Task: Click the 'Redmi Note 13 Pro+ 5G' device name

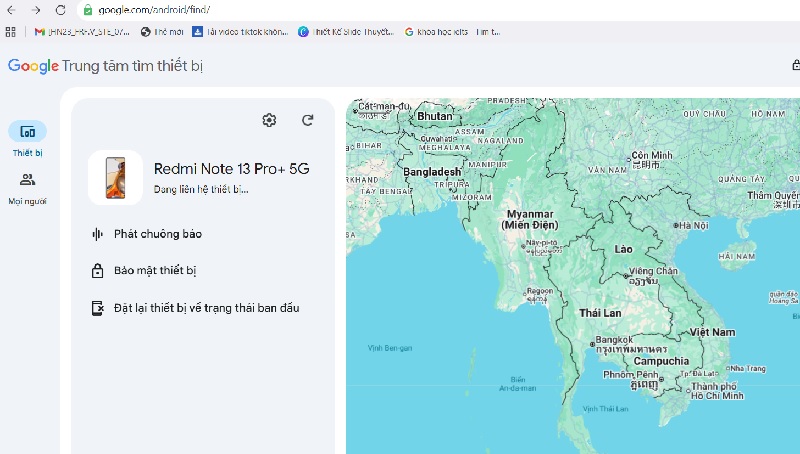Action: tap(232, 169)
